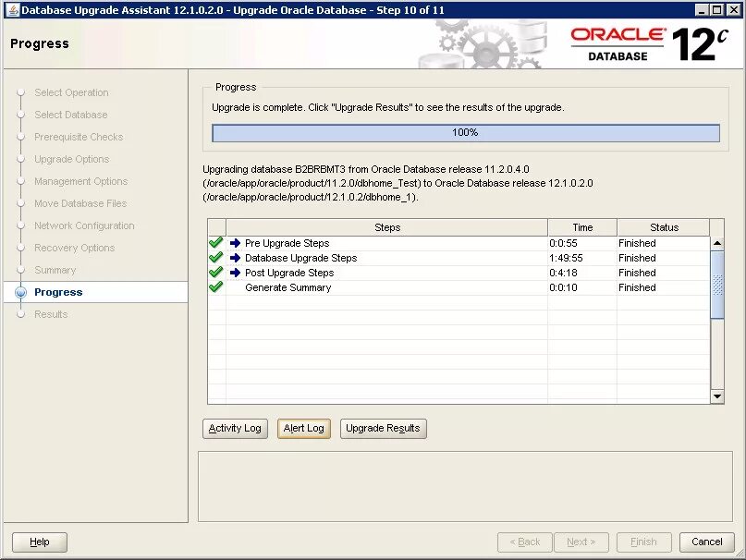Click the green checkmark for Pre Upgrade Steps
The image size is (746, 560).
[x=216, y=243]
